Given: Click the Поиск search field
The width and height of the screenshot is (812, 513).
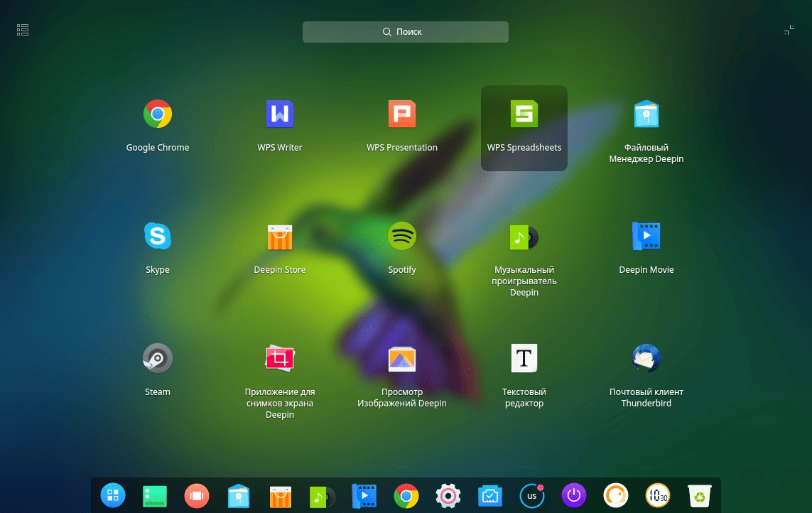Looking at the screenshot, I should pyautogui.click(x=406, y=31).
